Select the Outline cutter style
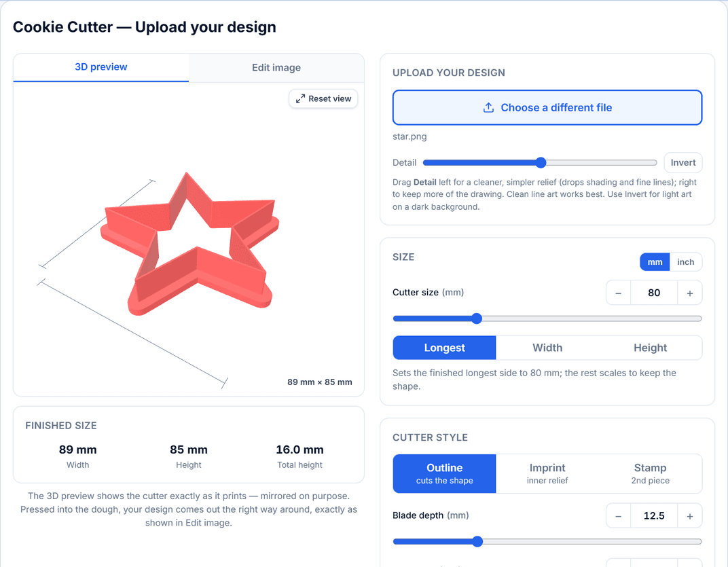Screen dimensions: 728x567 click(444, 474)
